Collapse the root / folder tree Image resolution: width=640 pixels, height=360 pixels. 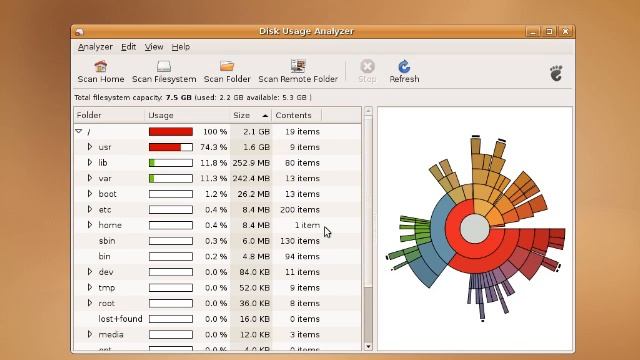[79, 131]
